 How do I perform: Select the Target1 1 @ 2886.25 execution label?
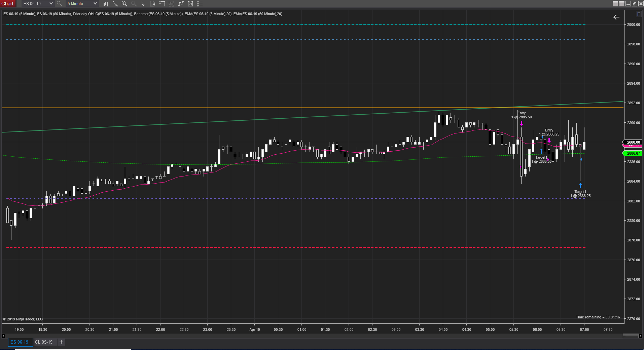[x=580, y=194]
